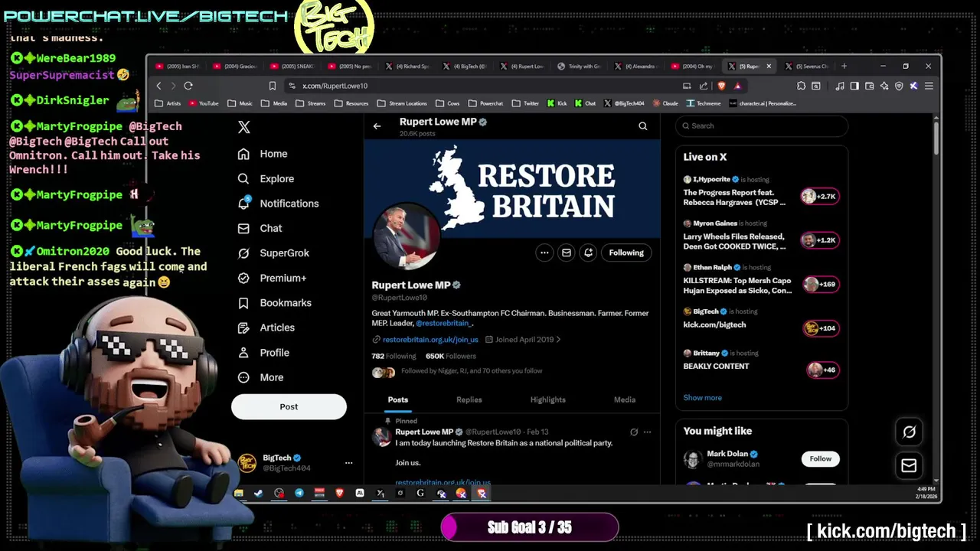Image resolution: width=980 pixels, height=551 pixels.
Task: Open Profile in the X sidebar
Action: tap(263, 353)
